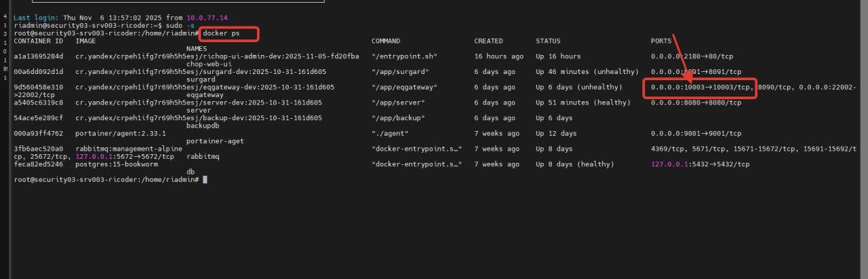The width and height of the screenshot is (868, 279).
Task: Click the CONTAINER ID column header
Action: click(38, 41)
